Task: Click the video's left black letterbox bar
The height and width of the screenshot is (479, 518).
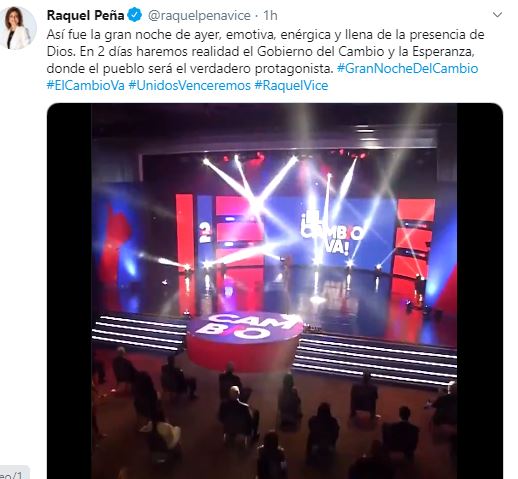Action: coord(69,291)
